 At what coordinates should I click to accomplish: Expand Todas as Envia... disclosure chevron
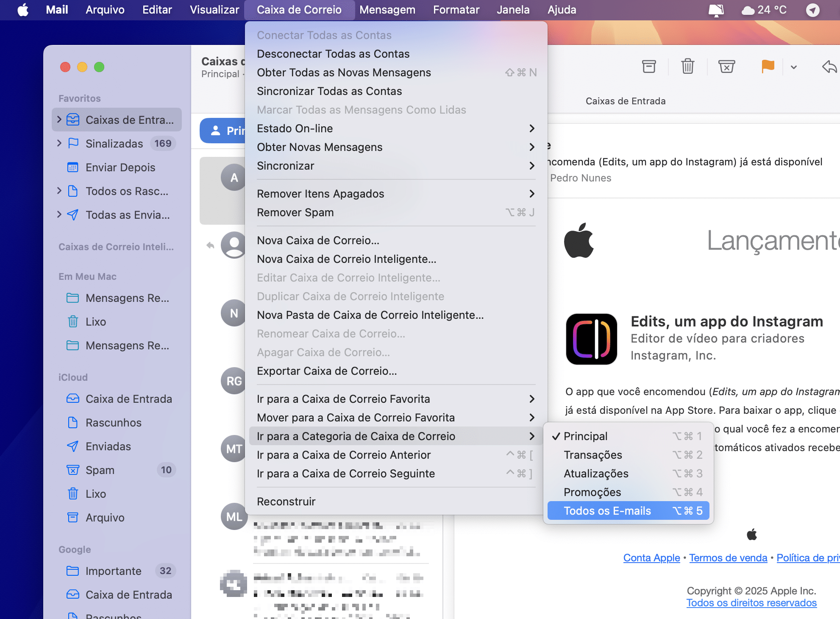pyautogui.click(x=59, y=215)
